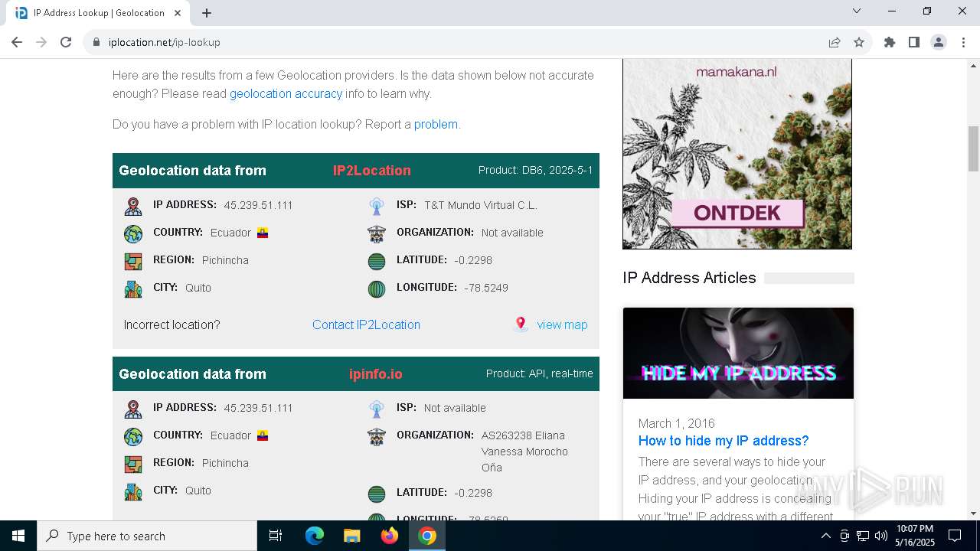
Task: Click the ipinfo.io provider link
Action: (375, 374)
